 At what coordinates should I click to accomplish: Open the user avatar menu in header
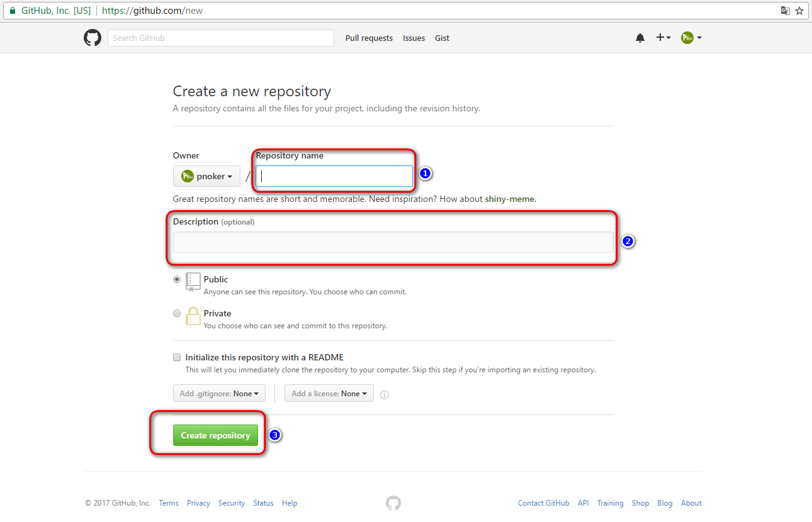(691, 38)
